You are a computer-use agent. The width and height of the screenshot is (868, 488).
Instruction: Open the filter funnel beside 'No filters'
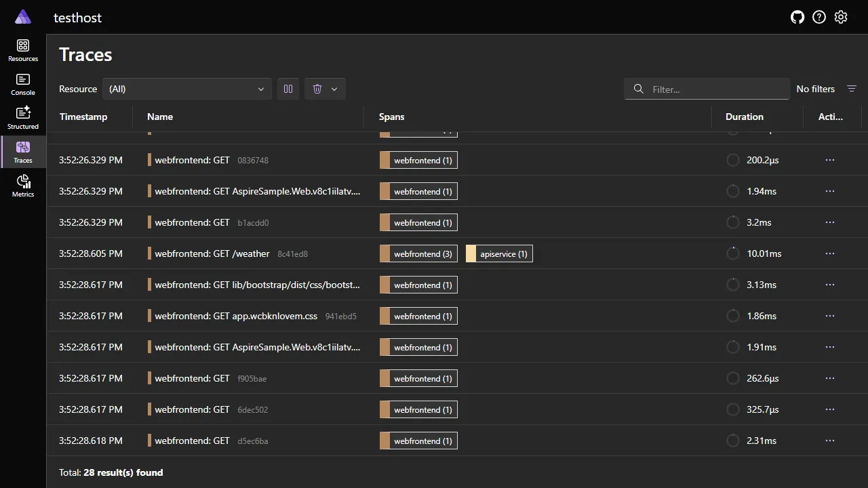coord(852,89)
